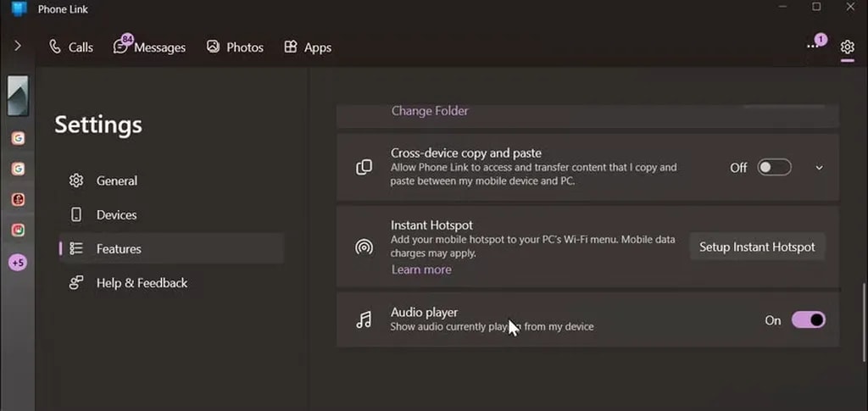The height and width of the screenshot is (411, 868).
Task: Click the Help & Feedback icon
Action: 76,283
